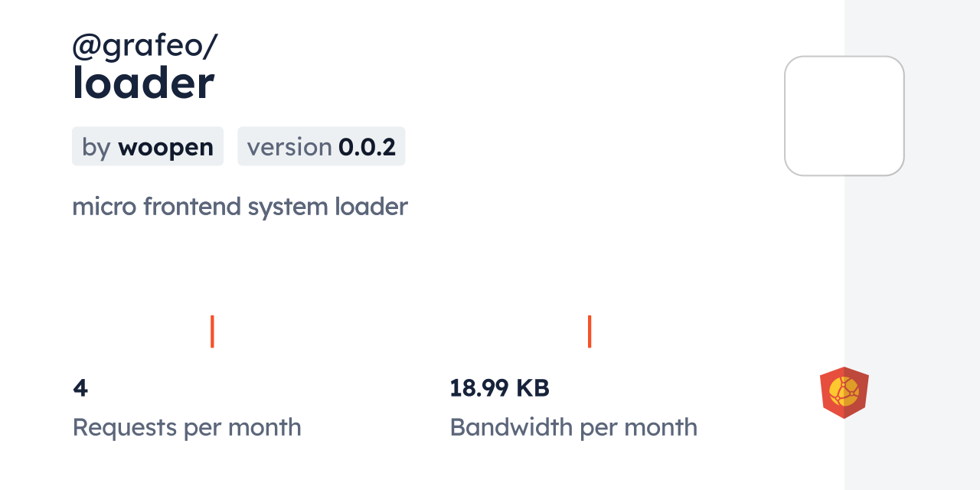Click the jsDelivr logo icon
The image size is (980, 490).
point(844,393)
